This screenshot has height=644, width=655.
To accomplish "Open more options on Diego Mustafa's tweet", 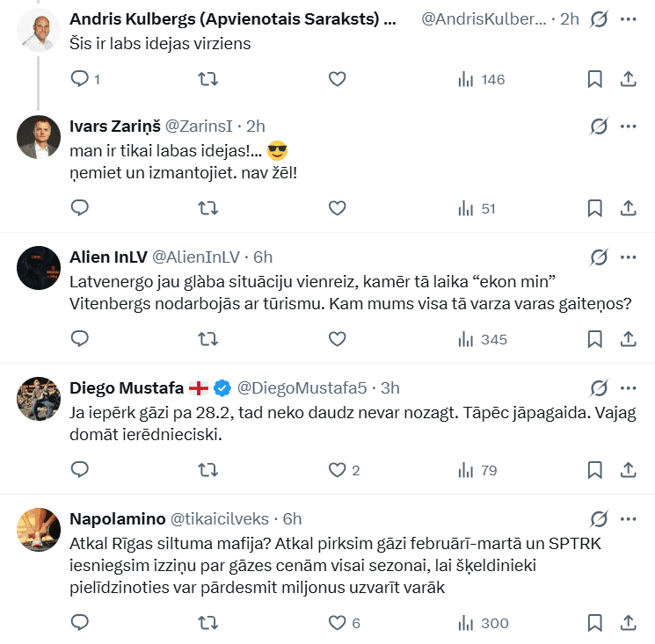I will pyautogui.click(x=628, y=387).
